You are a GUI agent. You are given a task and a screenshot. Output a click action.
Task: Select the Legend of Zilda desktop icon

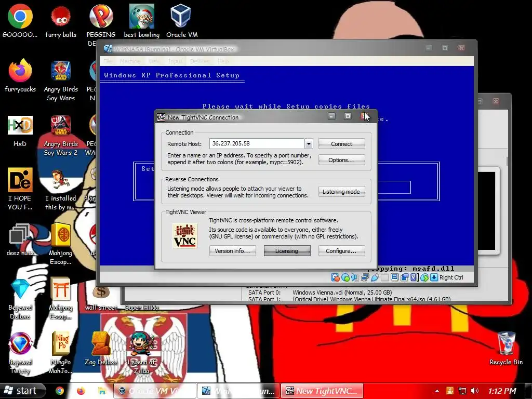pyautogui.click(x=141, y=353)
